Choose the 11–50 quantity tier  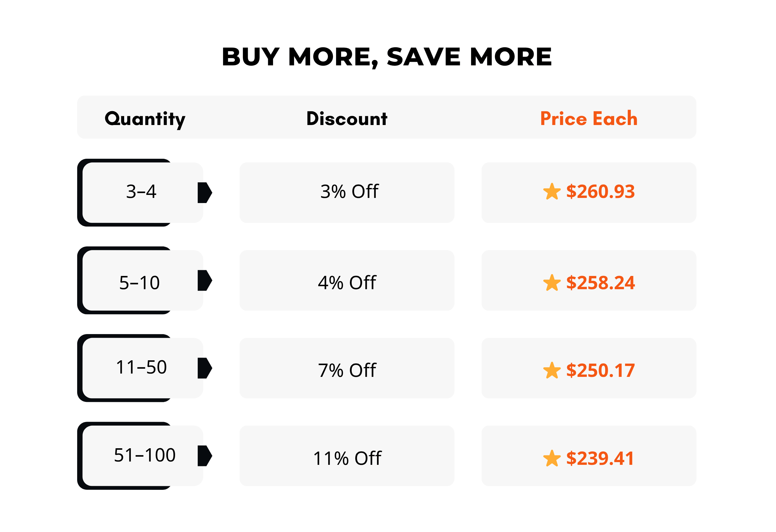[x=140, y=368]
